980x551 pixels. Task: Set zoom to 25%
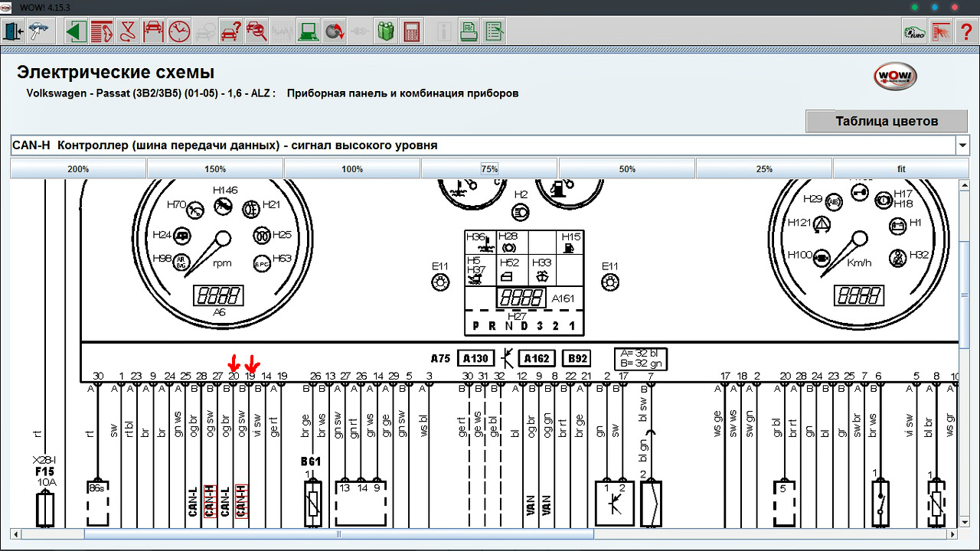pyautogui.click(x=764, y=169)
